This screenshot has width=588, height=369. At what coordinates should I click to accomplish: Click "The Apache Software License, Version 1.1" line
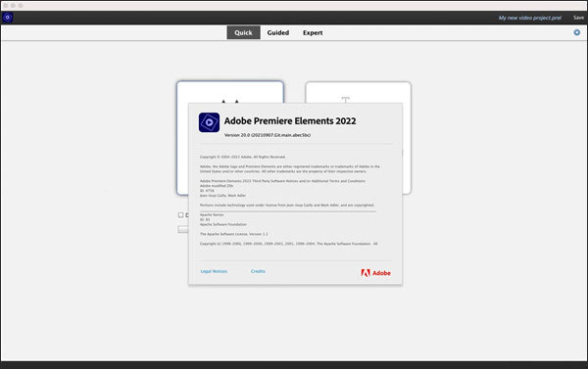233,234
